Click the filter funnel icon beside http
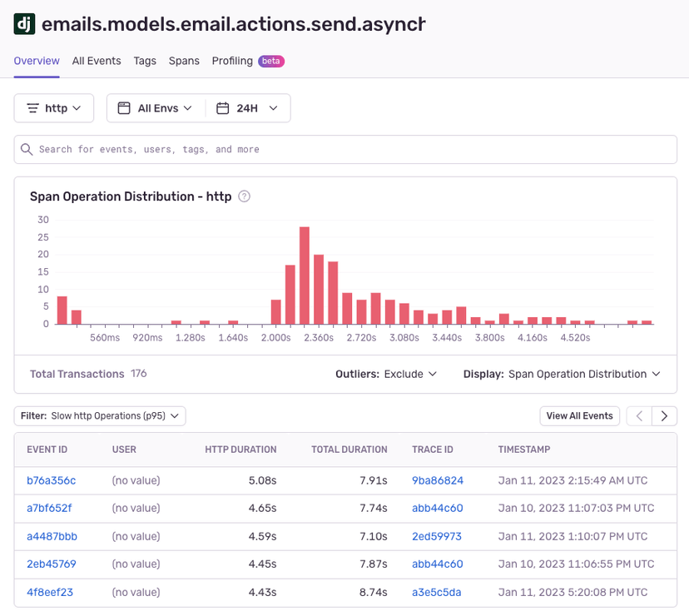The height and width of the screenshot is (616, 689). tap(31, 107)
